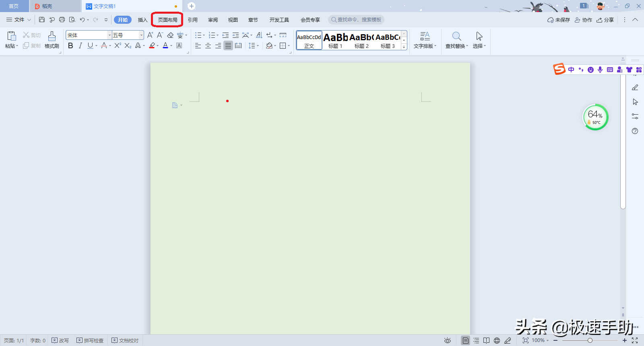
Task: Toggle justify alignment
Action: point(228,45)
